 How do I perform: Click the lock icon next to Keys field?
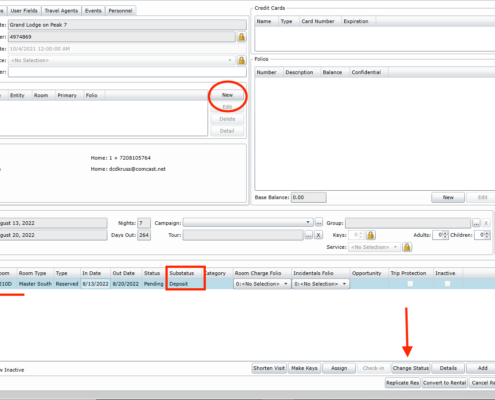[x=370, y=235]
